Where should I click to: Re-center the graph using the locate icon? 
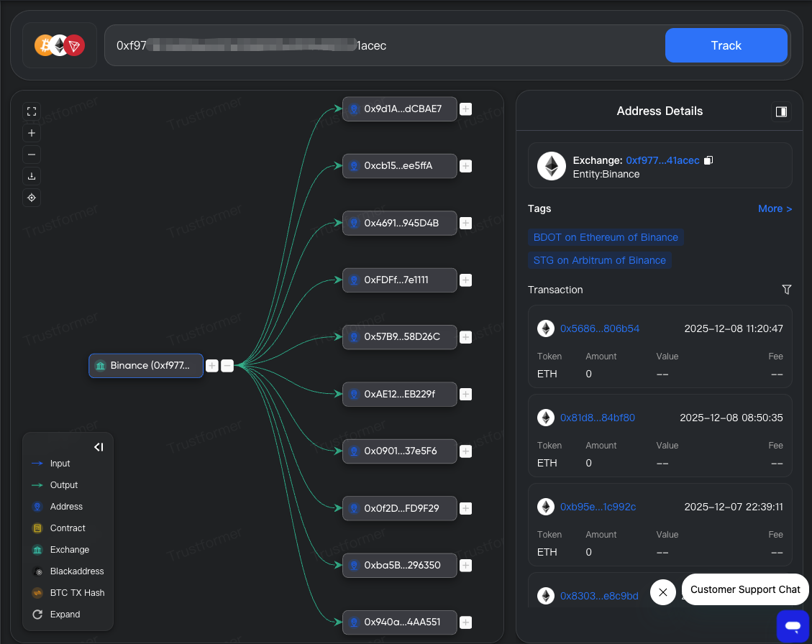tap(31, 197)
